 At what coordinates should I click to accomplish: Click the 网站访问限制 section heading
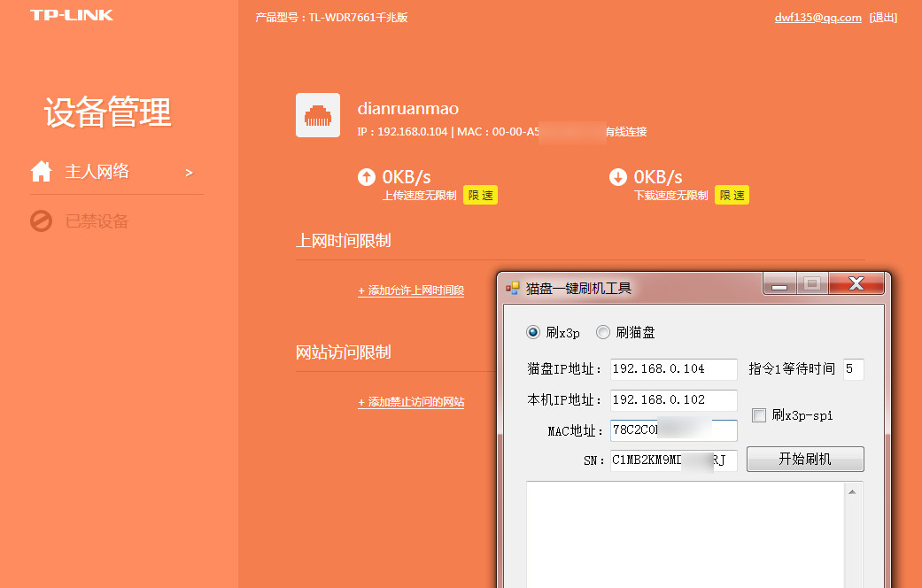coord(344,352)
